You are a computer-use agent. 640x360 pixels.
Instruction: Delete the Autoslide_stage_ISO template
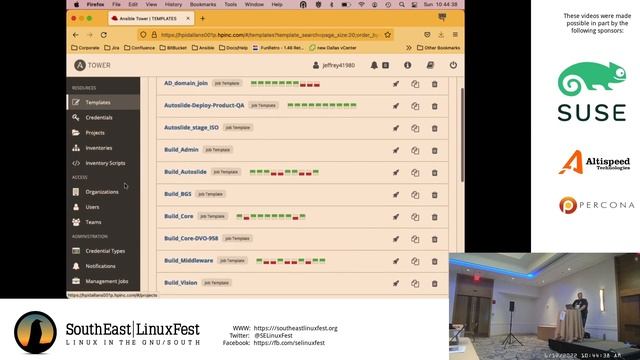coord(435,128)
